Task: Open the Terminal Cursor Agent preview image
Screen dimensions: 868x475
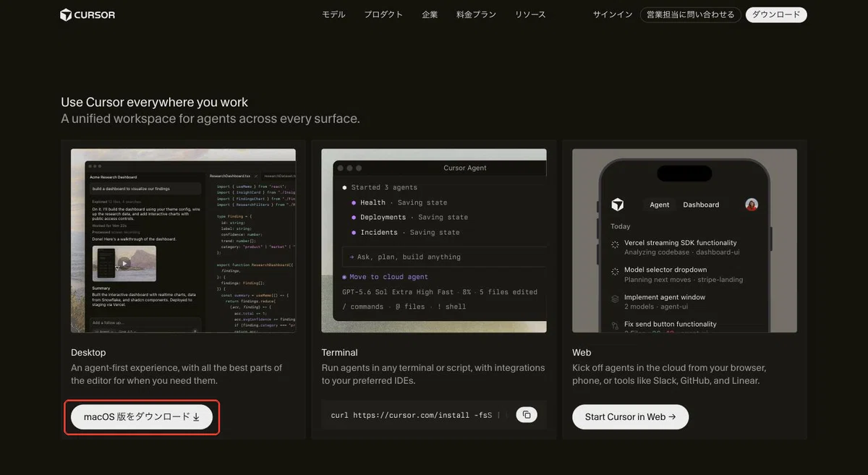Action: click(434, 241)
